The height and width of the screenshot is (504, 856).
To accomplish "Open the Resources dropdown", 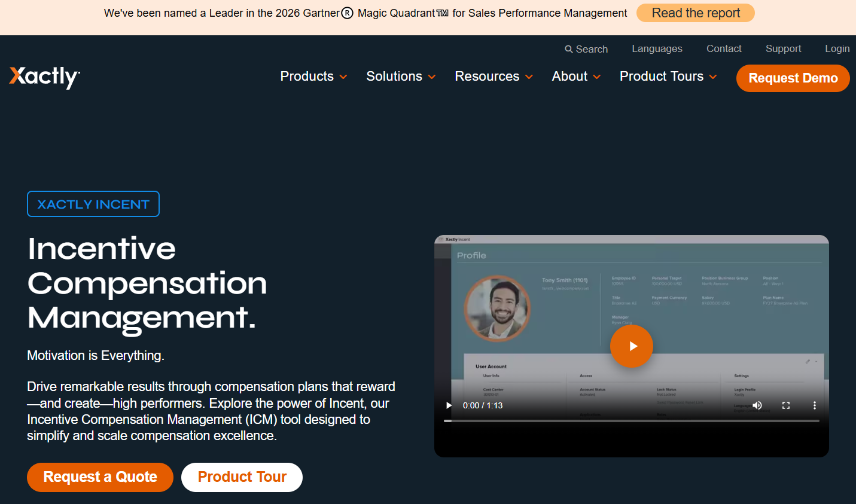I will 494,77.
